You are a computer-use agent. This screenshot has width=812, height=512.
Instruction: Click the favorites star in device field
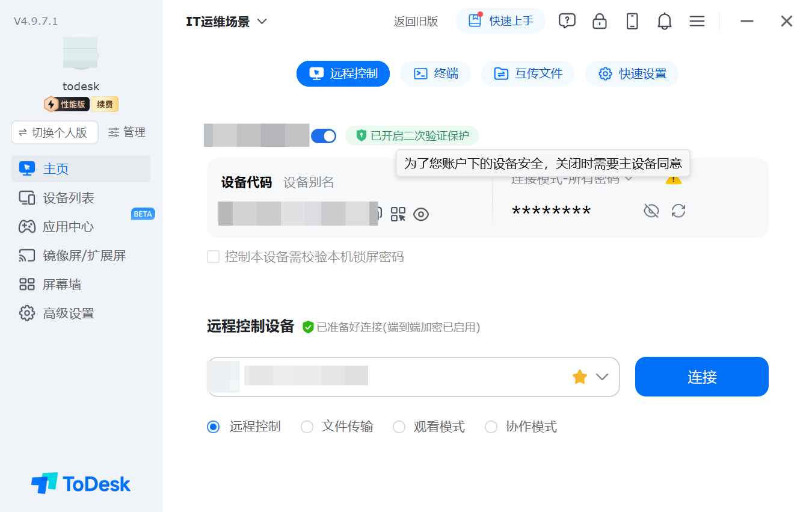coord(579,377)
